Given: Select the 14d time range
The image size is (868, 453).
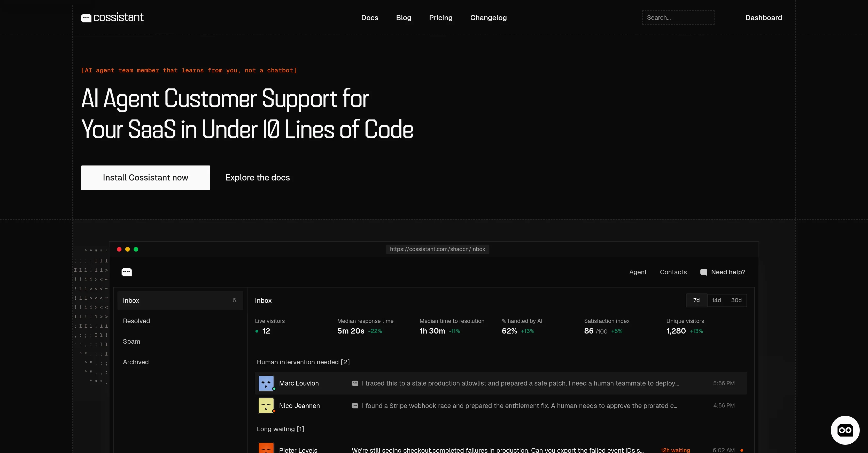Looking at the screenshot, I should [x=716, y=300].
